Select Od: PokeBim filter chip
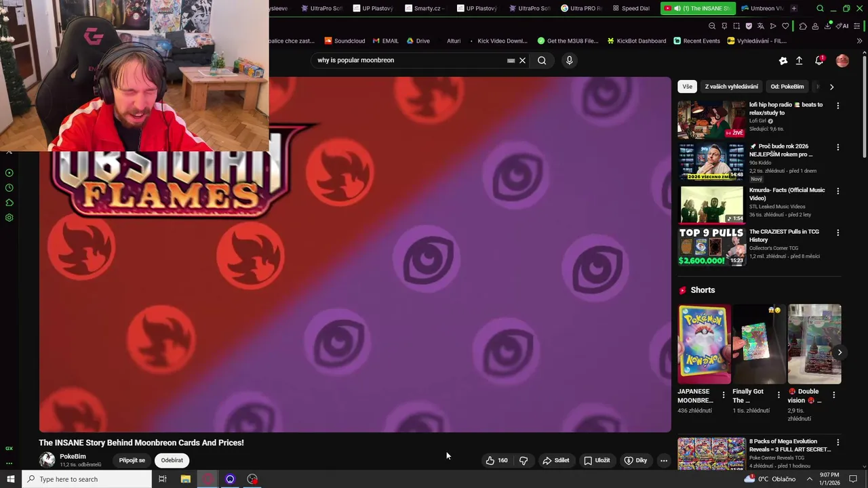The height and width of the screenshot is (488, 868). [x=787, y=87]
